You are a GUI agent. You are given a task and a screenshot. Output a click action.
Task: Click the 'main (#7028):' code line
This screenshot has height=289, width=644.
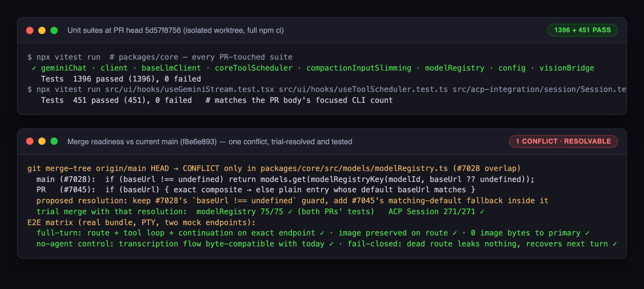pyautogui.click(x=285, y=179)
